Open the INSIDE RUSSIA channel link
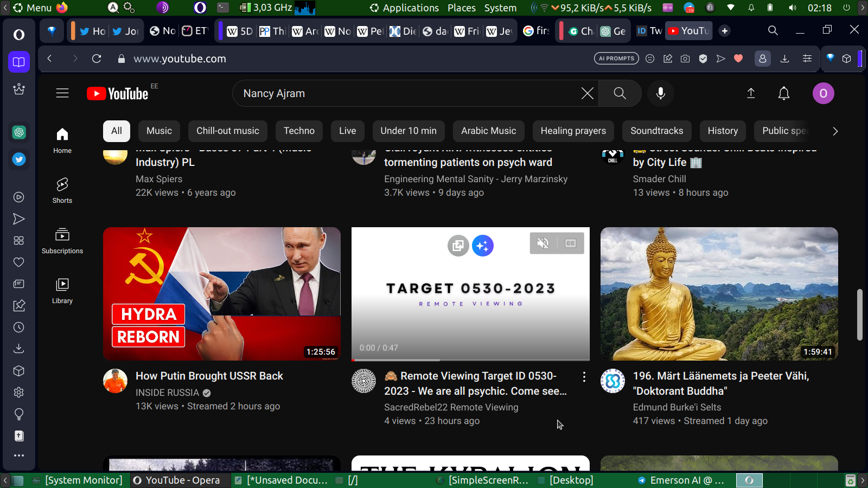 point(167,393)
